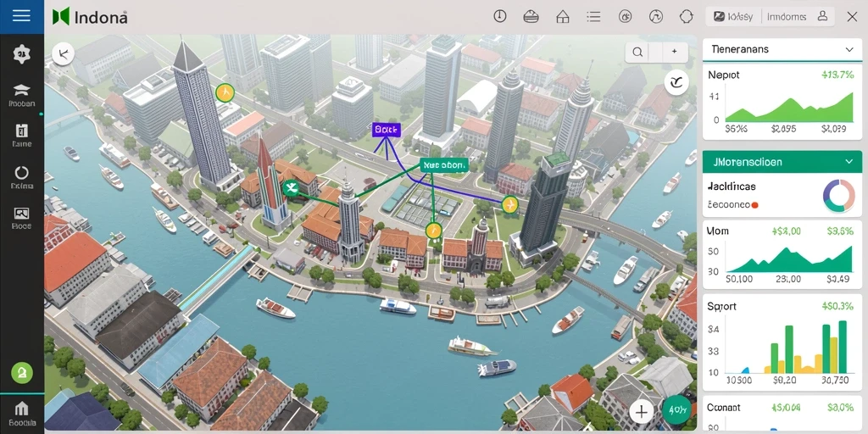Viewport: 868px width, 434px height.
Task: Click the donut chart in Jacldticas panel
Action: 839,196
